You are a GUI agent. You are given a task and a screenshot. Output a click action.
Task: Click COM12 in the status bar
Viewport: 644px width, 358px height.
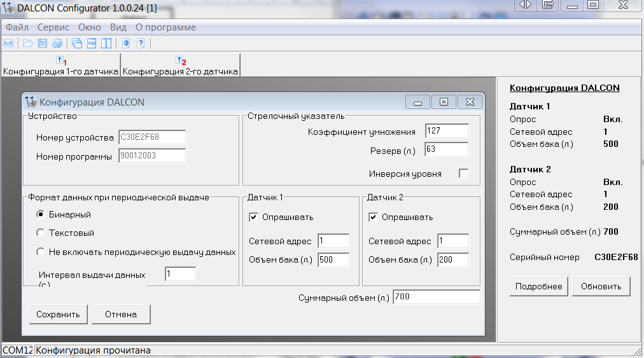(18, 350)
